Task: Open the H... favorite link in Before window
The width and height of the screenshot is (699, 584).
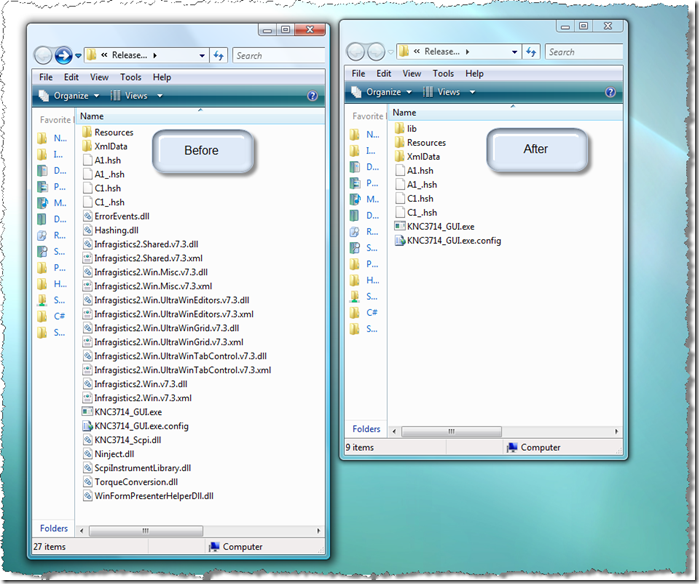Action: pyautogui.click(x=52, y=284)
